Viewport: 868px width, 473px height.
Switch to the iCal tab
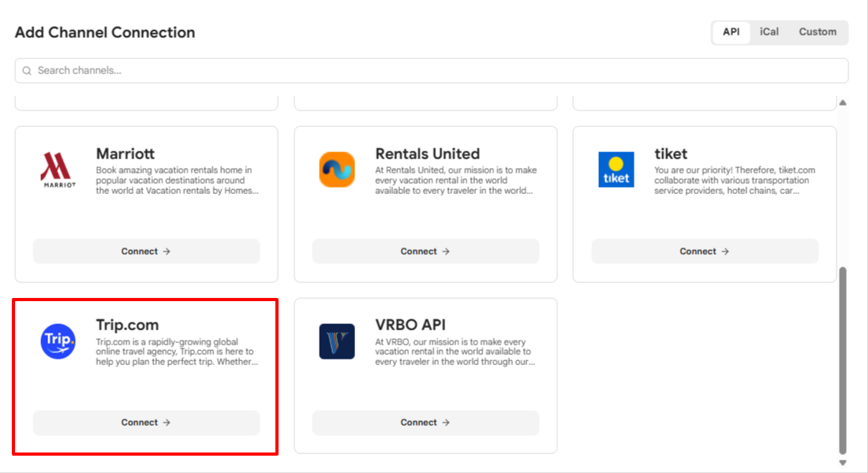coord(769,32)
